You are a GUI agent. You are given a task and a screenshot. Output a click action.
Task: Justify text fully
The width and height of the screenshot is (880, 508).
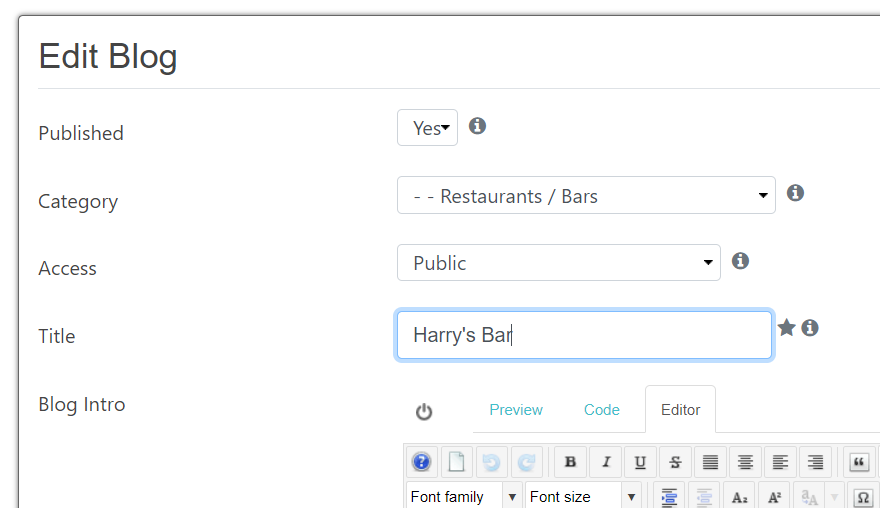point(710,462)
